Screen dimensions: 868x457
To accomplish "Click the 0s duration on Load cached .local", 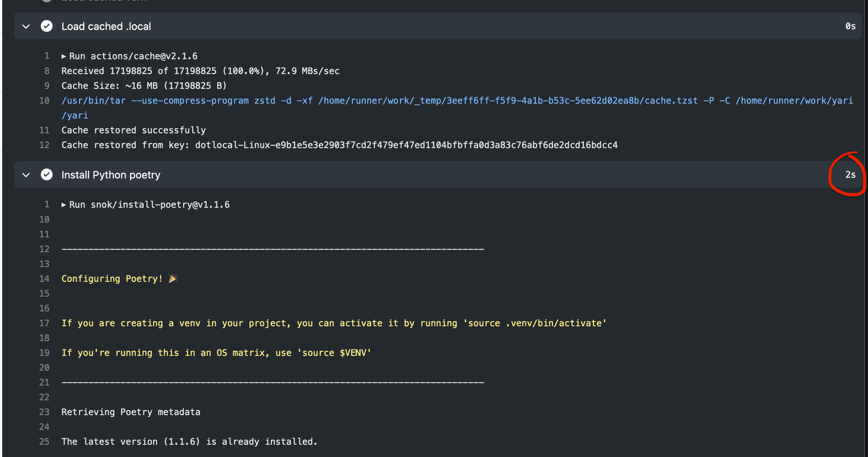I will (851, 26).
